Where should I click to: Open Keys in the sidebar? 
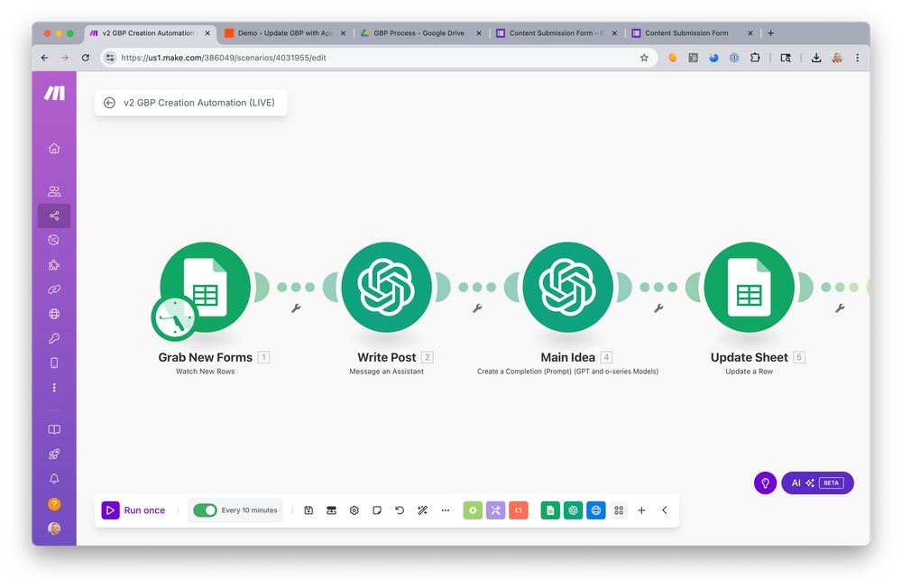[x=54, y=338]
